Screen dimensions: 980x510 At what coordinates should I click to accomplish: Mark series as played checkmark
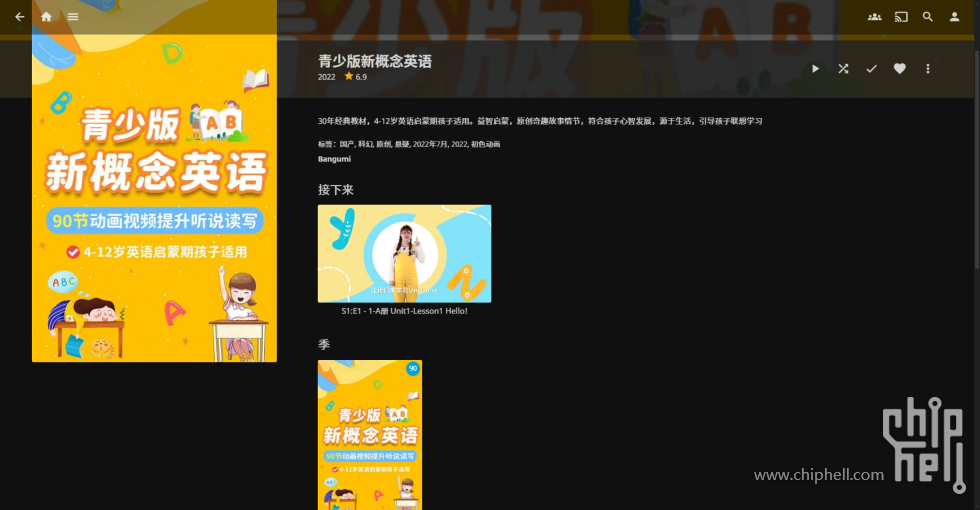tap(871, 69)
